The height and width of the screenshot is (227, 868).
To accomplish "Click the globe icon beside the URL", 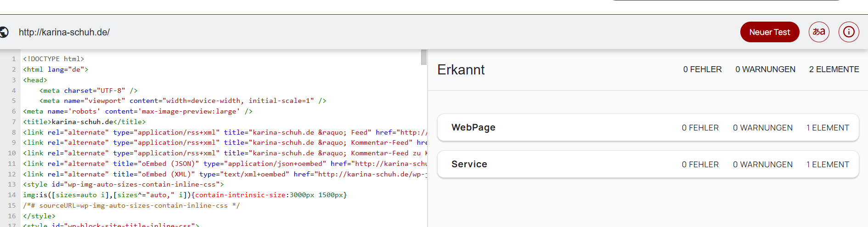I will click(4, 32).
